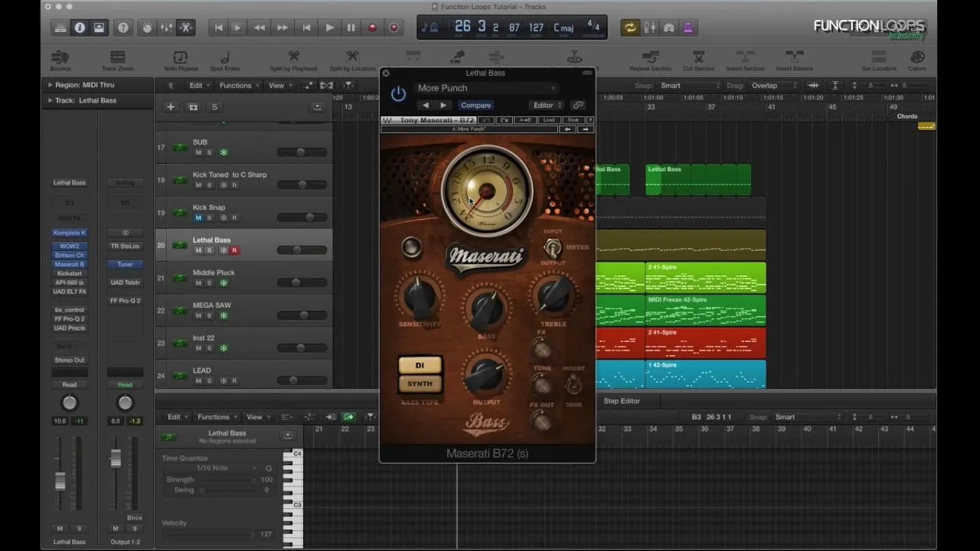Open the Tracks area View menu
Screen dimensions: 980x551
point(279,86)
